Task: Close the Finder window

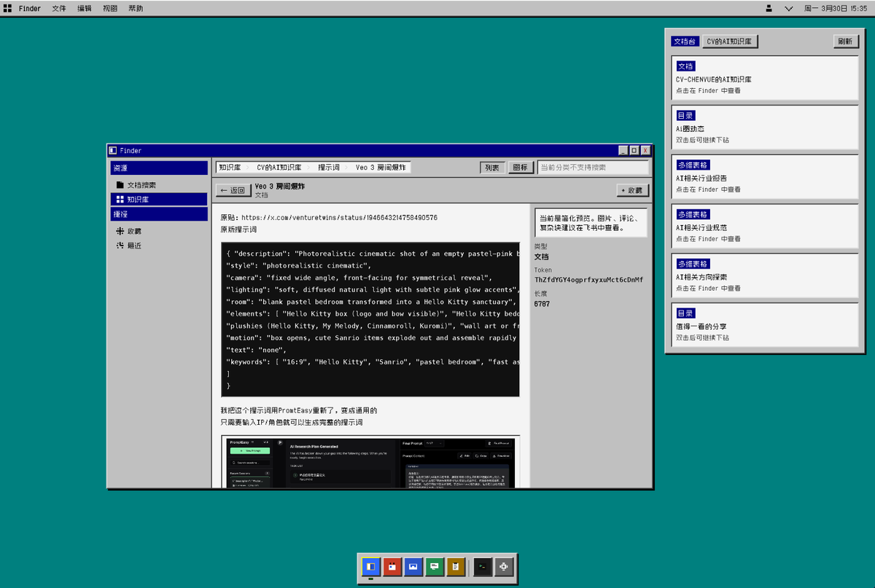Action: (x=645, y=150)
